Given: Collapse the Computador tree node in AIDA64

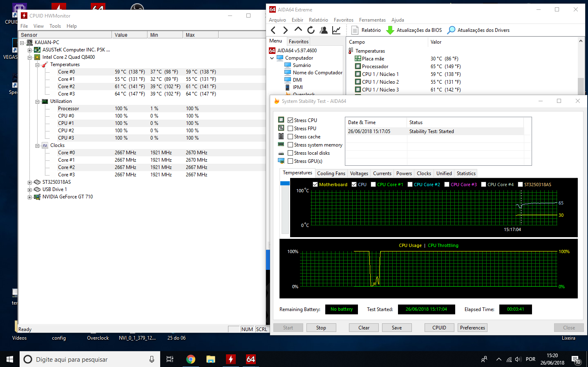Looking at the screenshot, I should tap(272, 58).
